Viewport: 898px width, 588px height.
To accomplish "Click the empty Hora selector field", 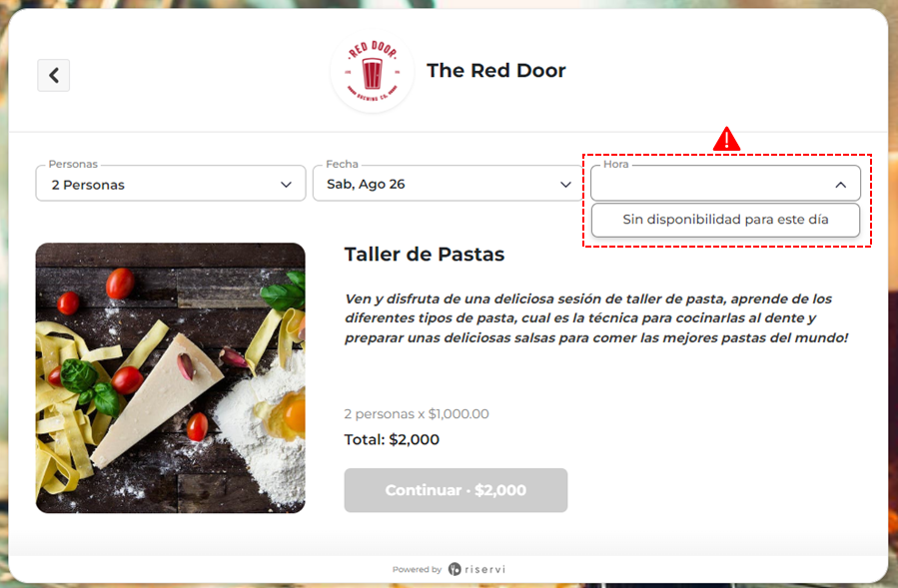I will [725, 184].
